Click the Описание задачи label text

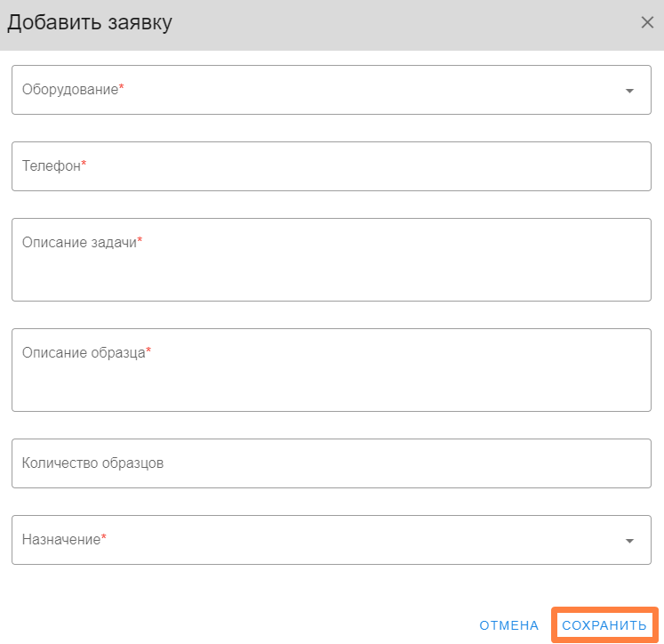[78, 243]
